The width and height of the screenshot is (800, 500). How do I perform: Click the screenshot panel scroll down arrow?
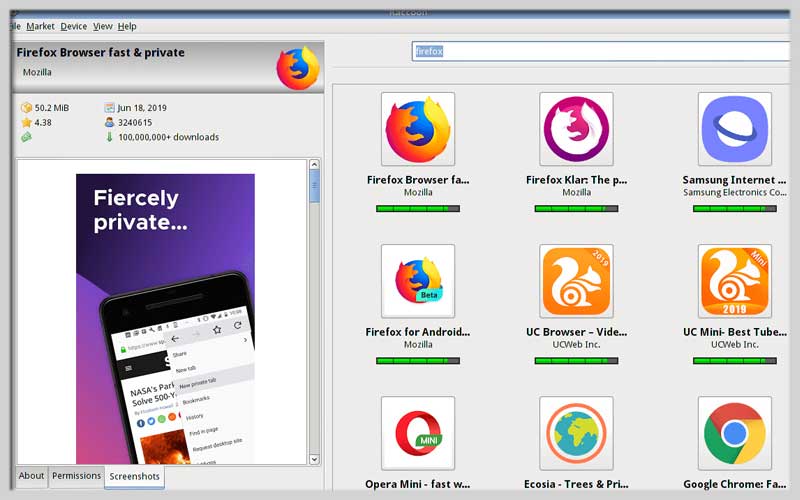[314, 459]
